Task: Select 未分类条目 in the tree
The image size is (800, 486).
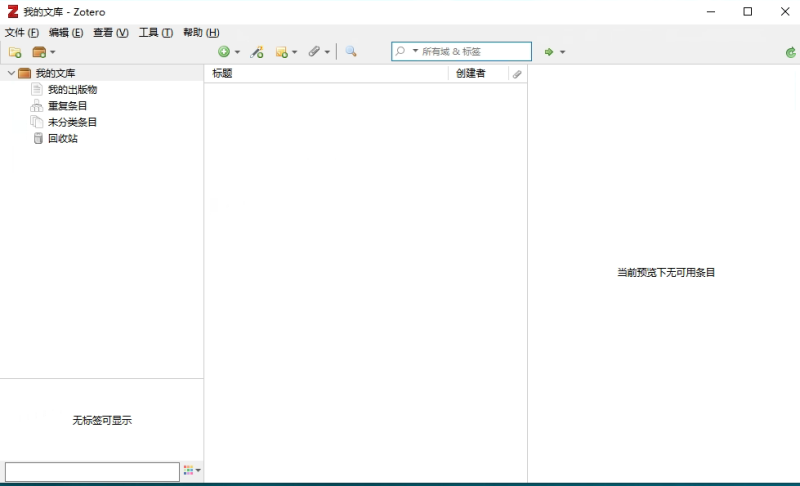Action: tap(72, 122)
